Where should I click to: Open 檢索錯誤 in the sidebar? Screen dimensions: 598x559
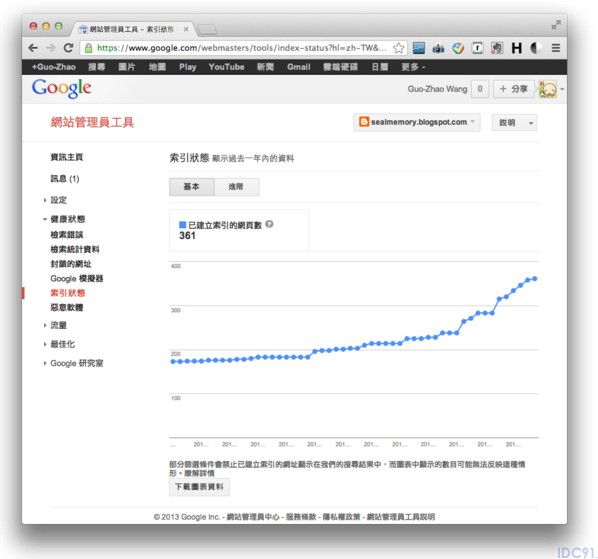(67, 235)
